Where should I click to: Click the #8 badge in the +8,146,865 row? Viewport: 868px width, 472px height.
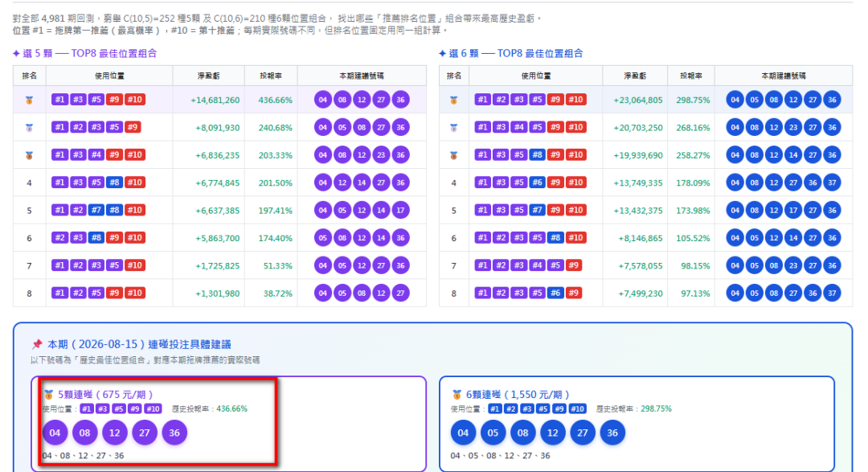click(555, 238)
